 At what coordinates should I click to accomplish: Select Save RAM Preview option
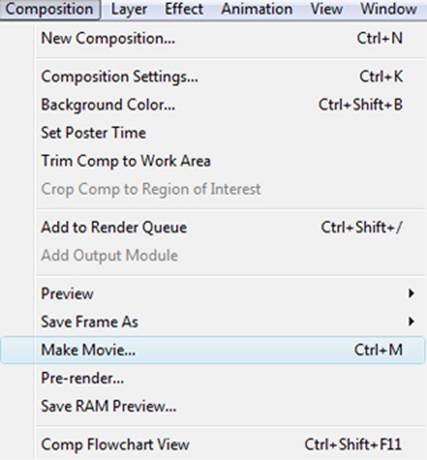pos(213,406)
